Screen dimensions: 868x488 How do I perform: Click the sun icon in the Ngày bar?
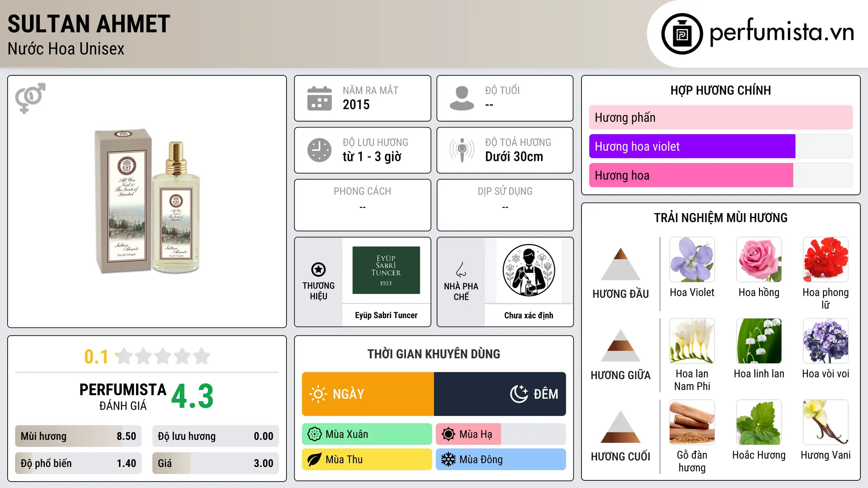point(318,394)
